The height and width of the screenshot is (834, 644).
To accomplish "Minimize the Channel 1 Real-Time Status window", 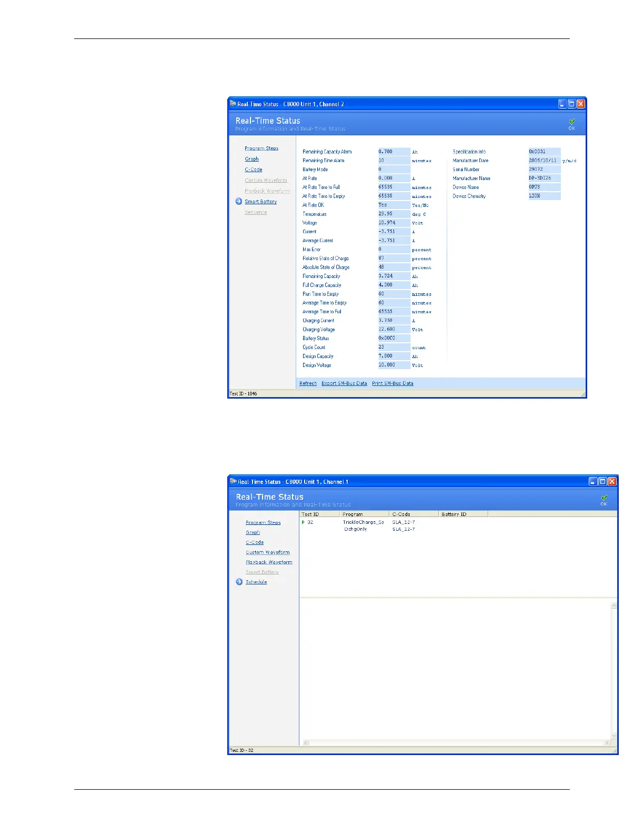I will click(593, 481).
